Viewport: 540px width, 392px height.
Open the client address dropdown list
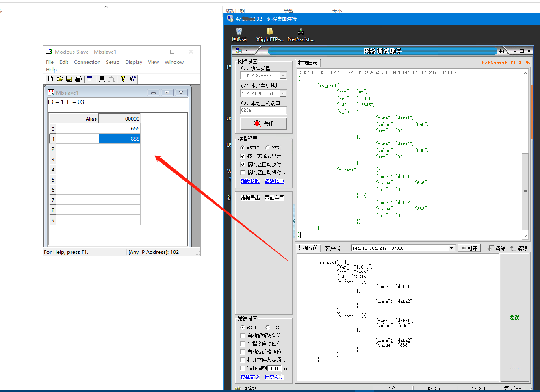tap(451, 248)
